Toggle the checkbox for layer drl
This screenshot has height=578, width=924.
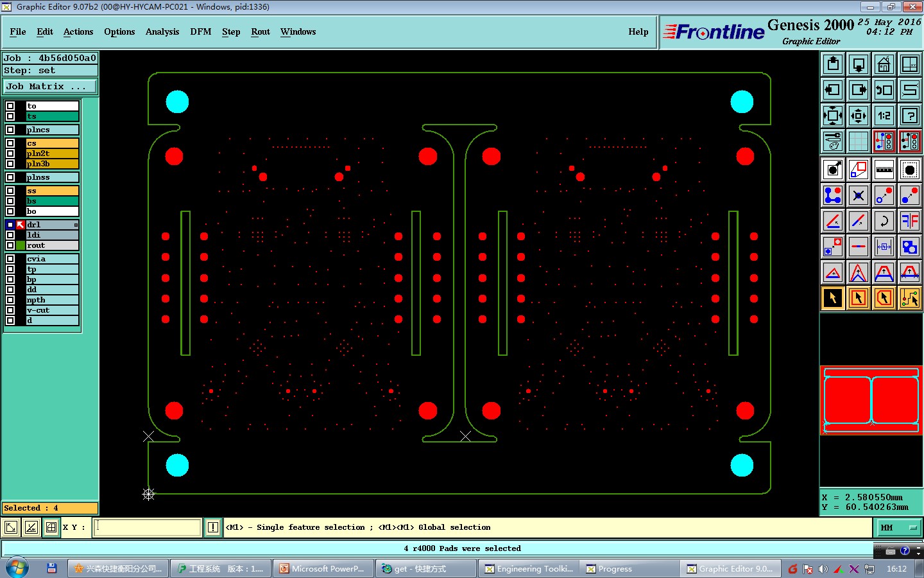coord(10,225)
